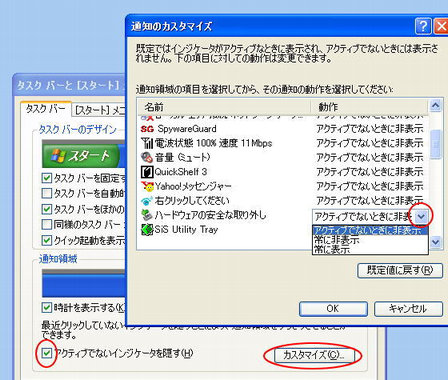Image resolution: width=448 pixels, height=380 pixels.
Task: Select the ハードウェアの安全な取り外し row text
Action: click(211, 215)
